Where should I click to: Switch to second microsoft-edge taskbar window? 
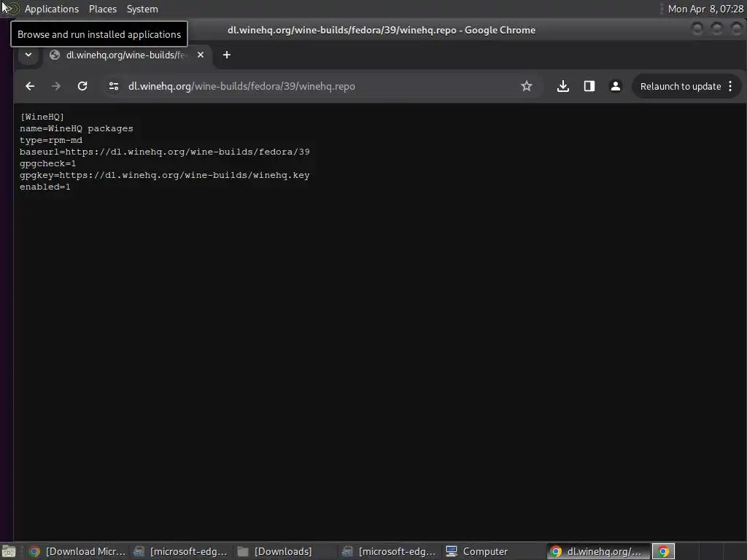coord(390,551)
